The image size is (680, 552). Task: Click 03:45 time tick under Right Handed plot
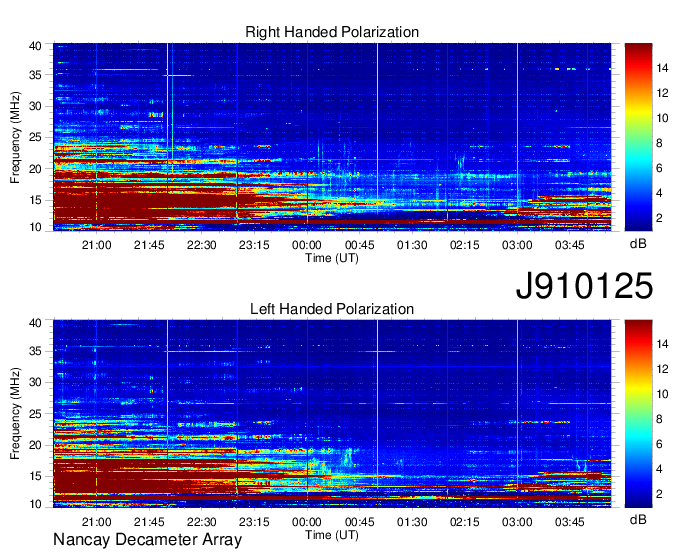(x=570, y=245)
